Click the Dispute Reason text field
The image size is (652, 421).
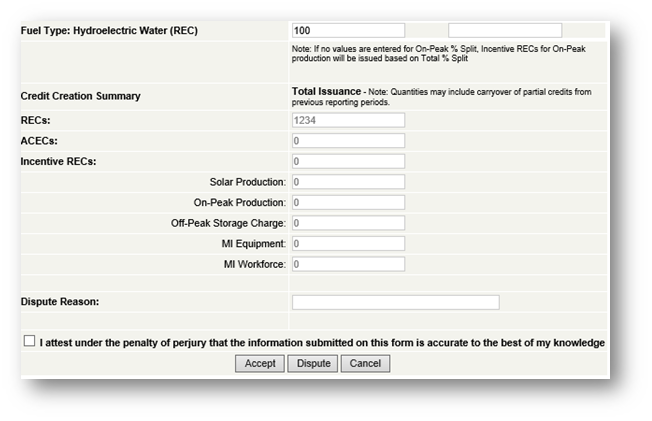point(395,302)
